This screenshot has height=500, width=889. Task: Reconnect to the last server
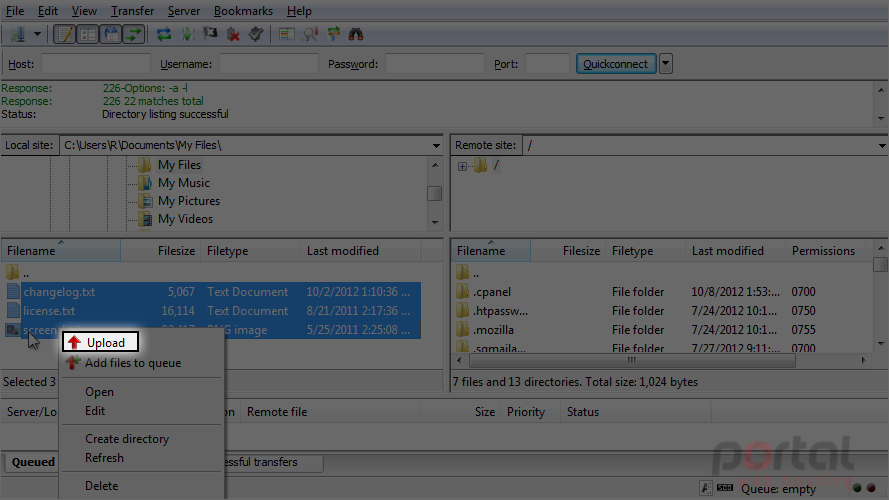point(256,35)
